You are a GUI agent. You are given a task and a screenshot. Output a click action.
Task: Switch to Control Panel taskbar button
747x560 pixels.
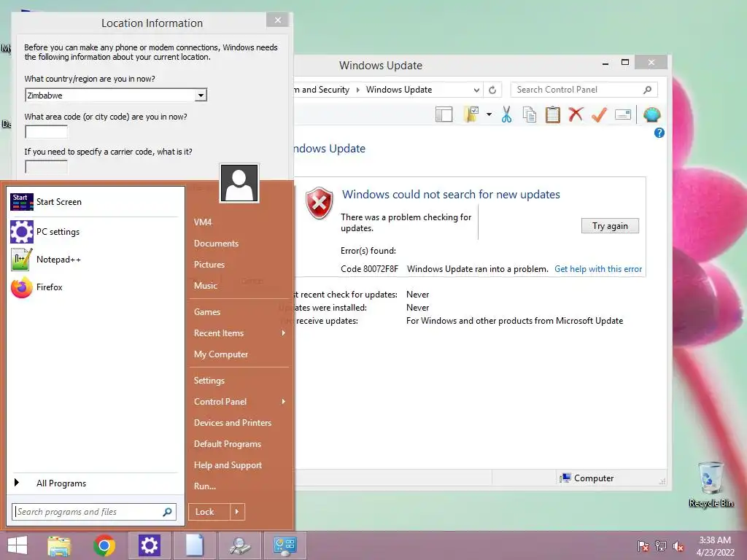pos(285,545)
